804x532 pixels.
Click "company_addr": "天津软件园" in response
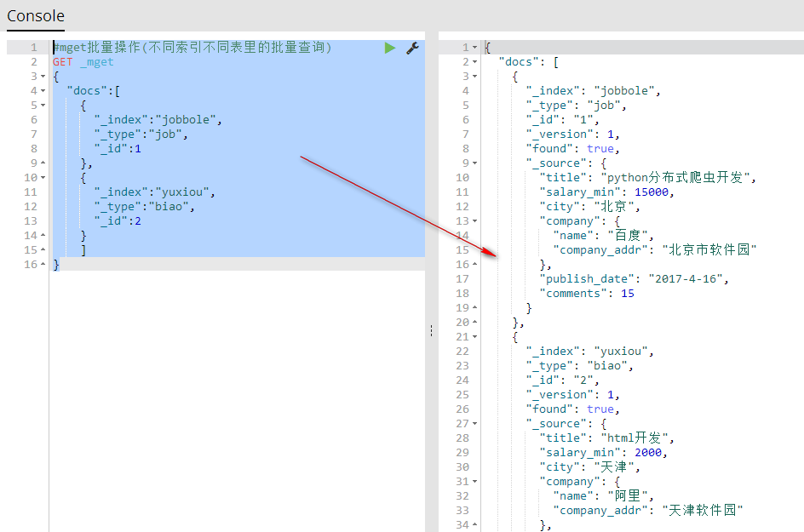(x=648, y=510)
